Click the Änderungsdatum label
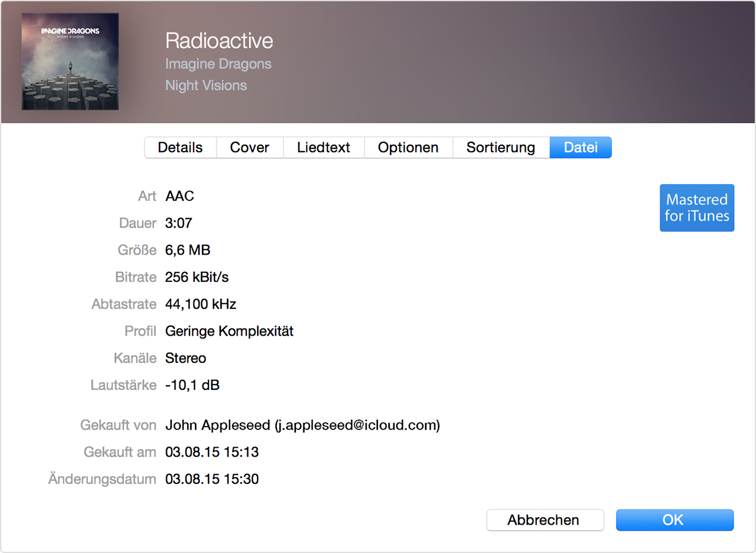756x553 pixels. (102, 479)
